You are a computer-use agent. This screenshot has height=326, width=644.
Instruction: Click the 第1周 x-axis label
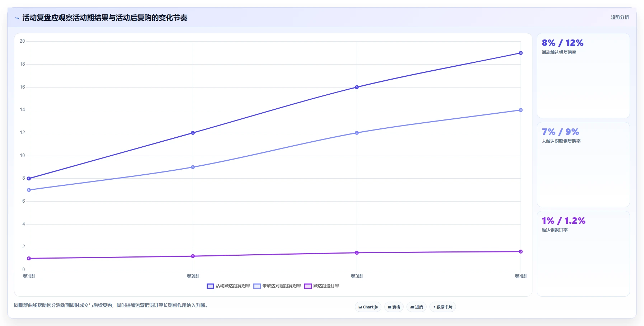(29, 276)
